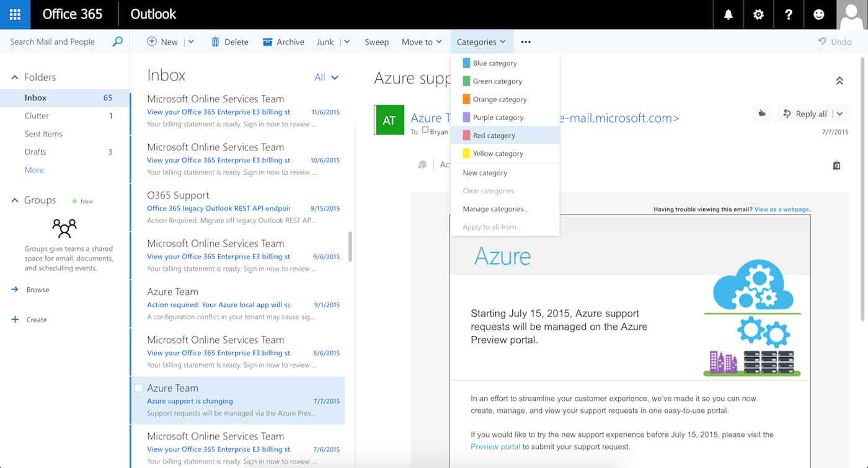Collapse the Folders section
Image resolution: width=868 pixels, height=468 pixels.
[x=15, y=77]
